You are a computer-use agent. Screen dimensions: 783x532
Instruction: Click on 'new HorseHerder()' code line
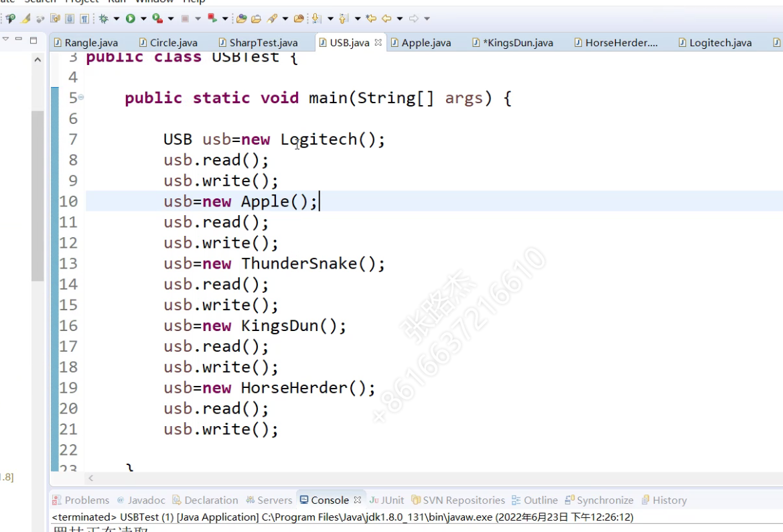pyautogui.click(x=269, y=388)
